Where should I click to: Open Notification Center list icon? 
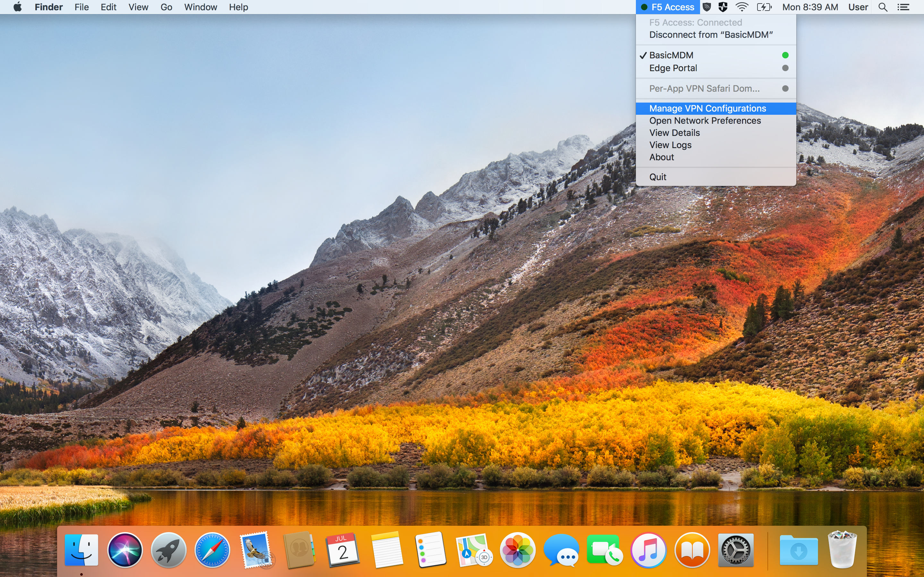[903, 7]
